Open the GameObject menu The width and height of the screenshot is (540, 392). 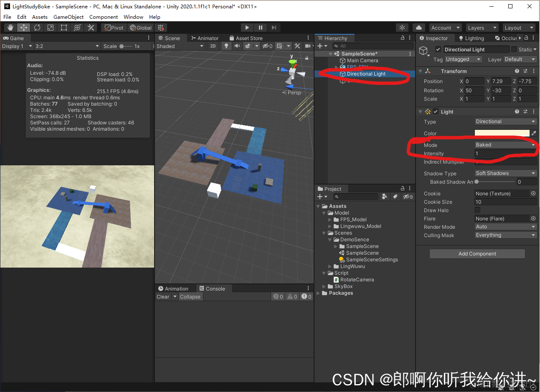click(68, 17)
